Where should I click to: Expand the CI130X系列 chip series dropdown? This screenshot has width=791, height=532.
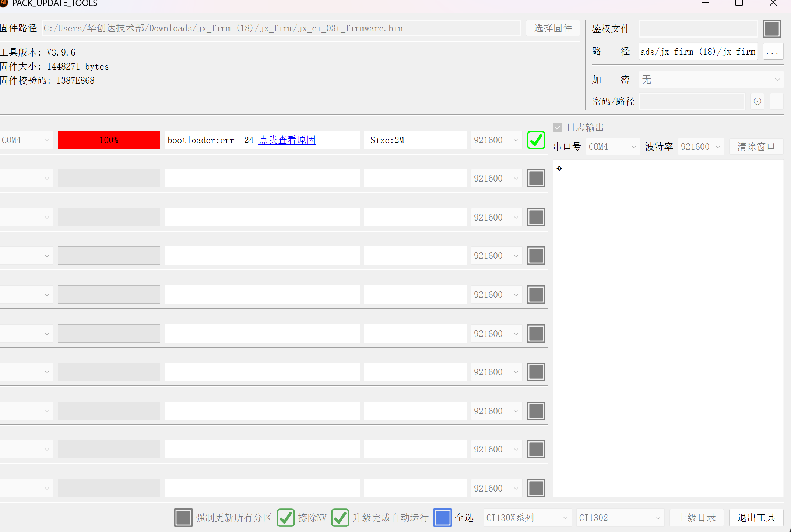click(527, 518)
